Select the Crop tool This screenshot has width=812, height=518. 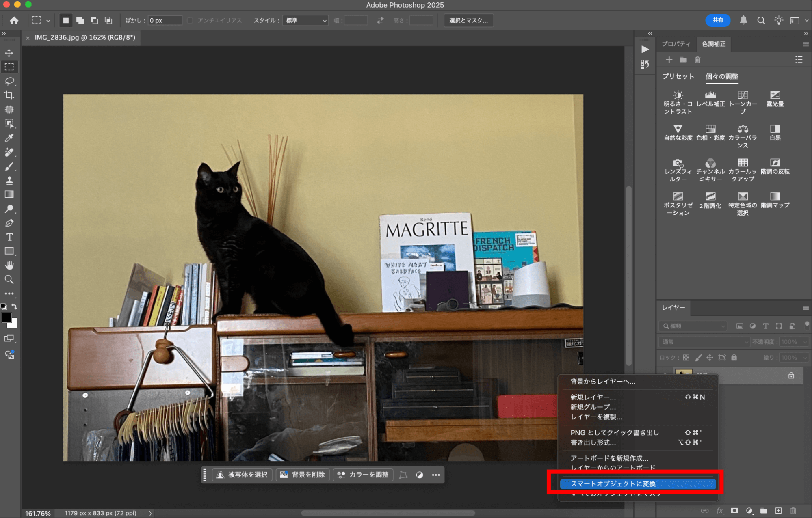[x=9, y=95]
